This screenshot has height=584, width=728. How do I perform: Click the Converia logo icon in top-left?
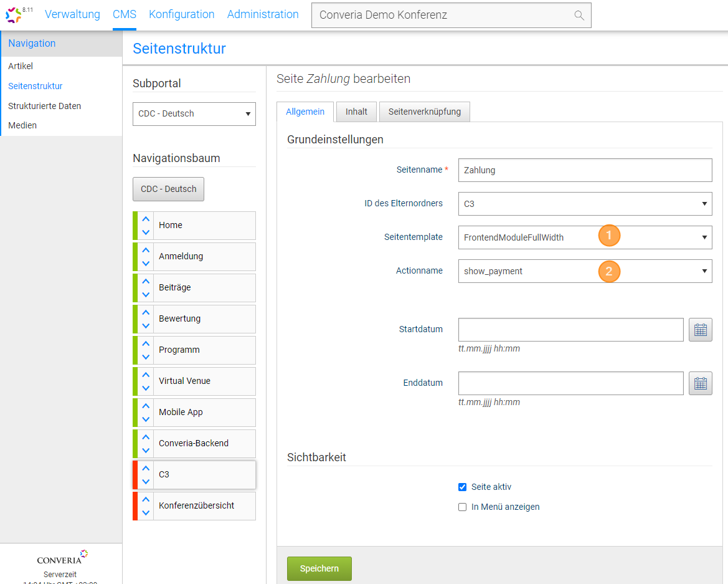[x=14, y=15]
